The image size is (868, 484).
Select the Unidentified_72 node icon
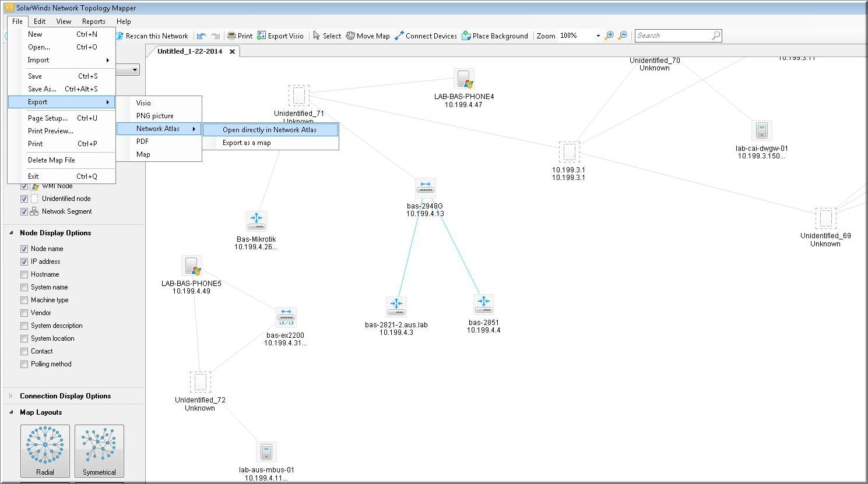coord(200,382)
